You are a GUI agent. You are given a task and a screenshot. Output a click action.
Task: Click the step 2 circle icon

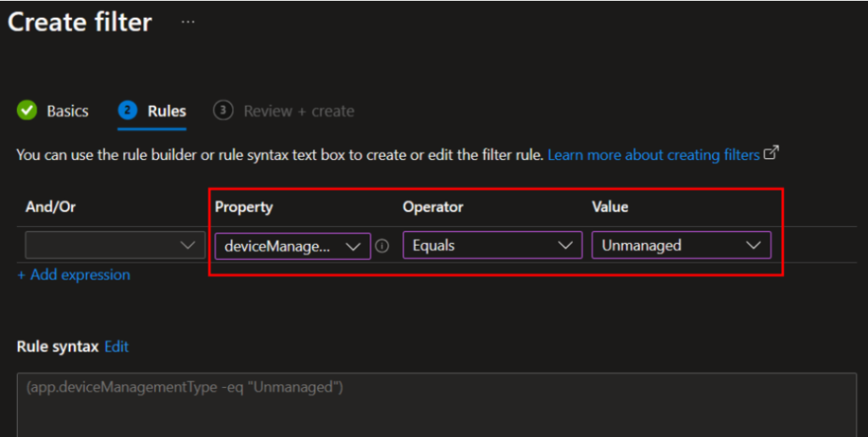coord(128,111)
